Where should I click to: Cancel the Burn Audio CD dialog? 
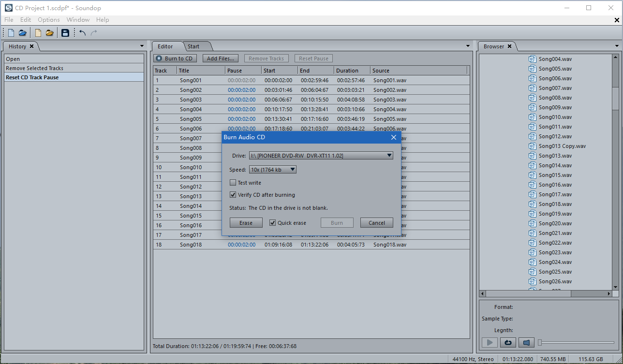[376, 223]
